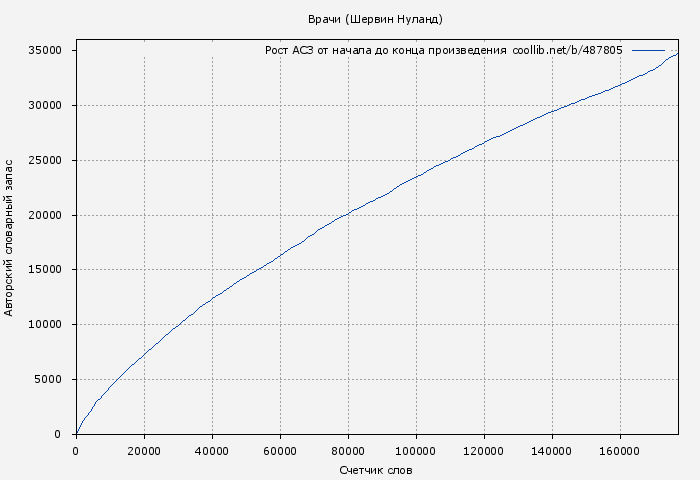Click the 80000 tick on the x-axis
Screen dimensions: 700x480
[x=348, y=450]
